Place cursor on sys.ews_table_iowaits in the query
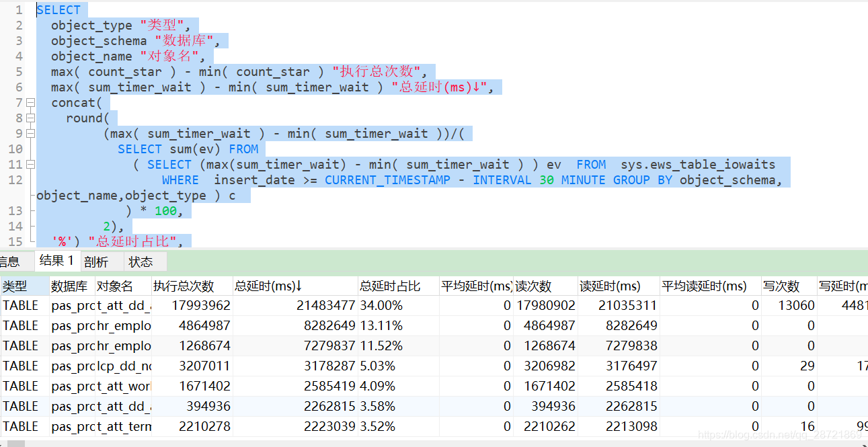The height and width of the screenshot is (447, 868). pyautogui.click(x=698, y=165)
